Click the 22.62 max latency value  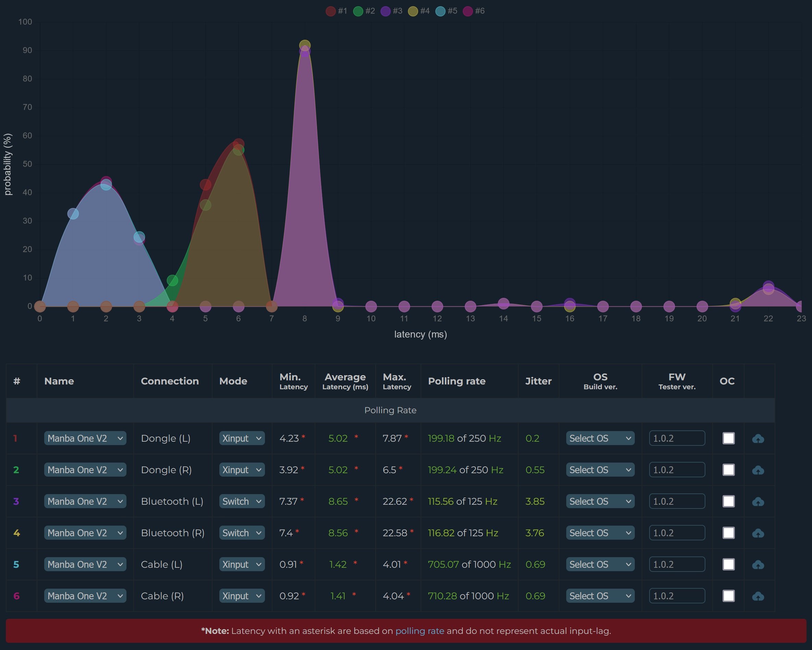coord(395,502)
